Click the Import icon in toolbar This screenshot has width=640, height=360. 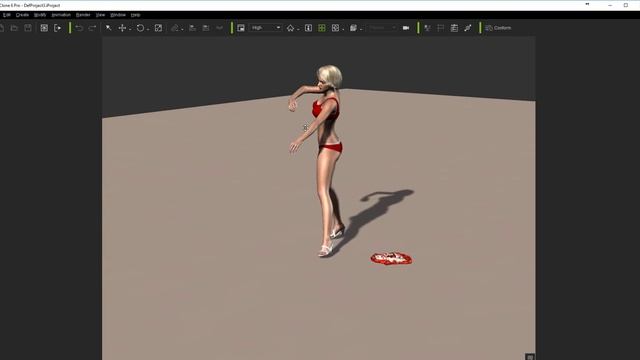(x=44, y=28)
